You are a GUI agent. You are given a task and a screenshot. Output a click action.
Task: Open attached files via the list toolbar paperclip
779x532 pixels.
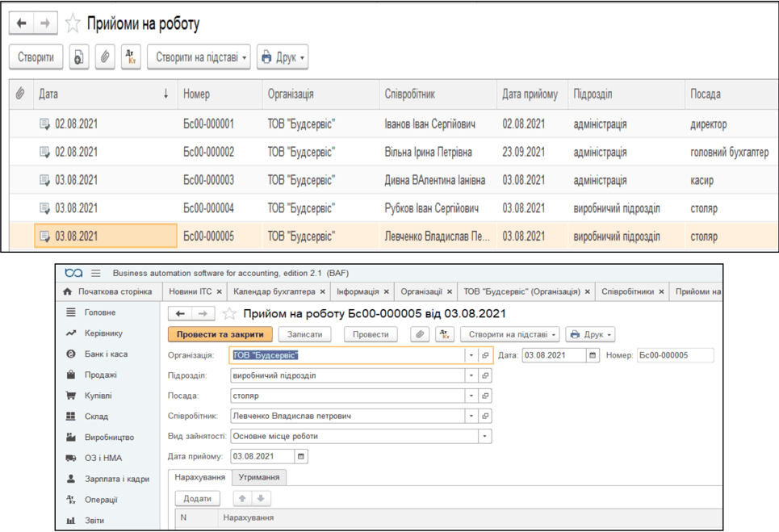pos(105,57)
